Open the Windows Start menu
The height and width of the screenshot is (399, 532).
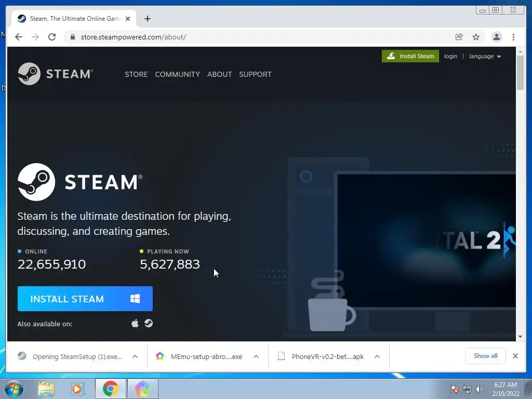click(x=14, y=389)
